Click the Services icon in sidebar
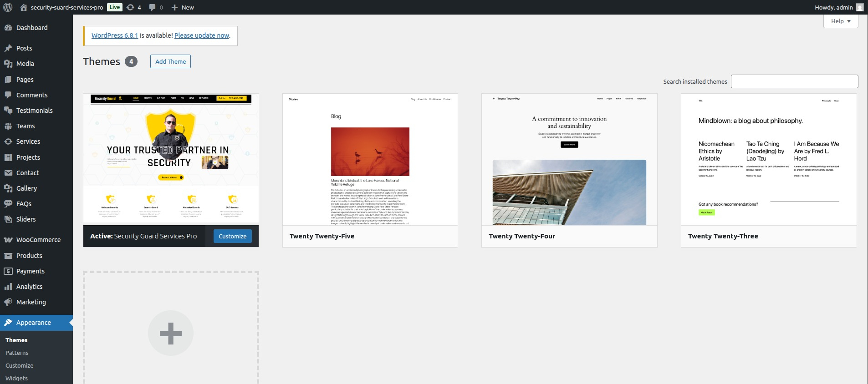This screenshot has width=868, height=384. tap(8, 141)
